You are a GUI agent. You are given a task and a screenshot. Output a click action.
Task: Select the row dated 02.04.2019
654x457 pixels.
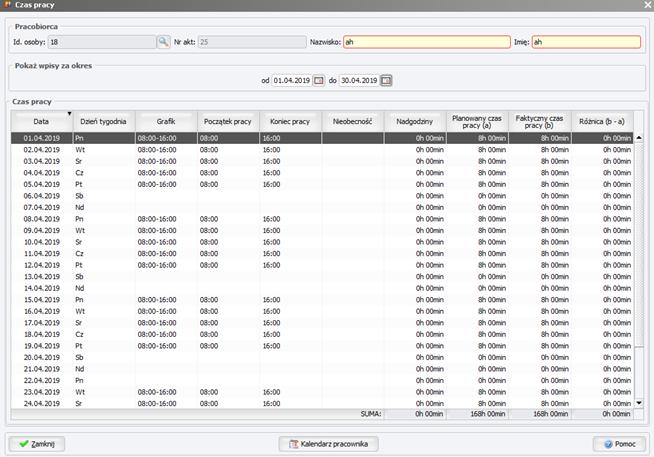coord(322,150)
